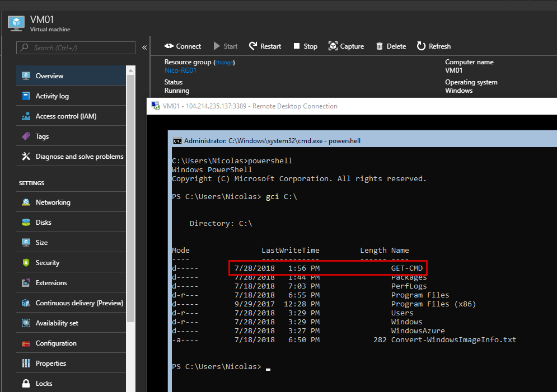Screen dimensions: 557x392
Task: Click the Restart button label
Action: (x=271, y=46)
